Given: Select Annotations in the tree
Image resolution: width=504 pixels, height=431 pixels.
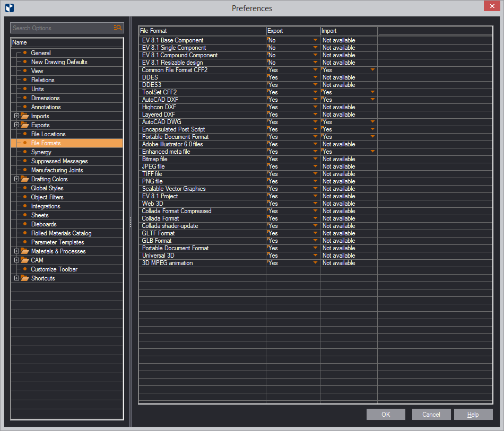Looking at the screenshot, I should pos(46,107).
